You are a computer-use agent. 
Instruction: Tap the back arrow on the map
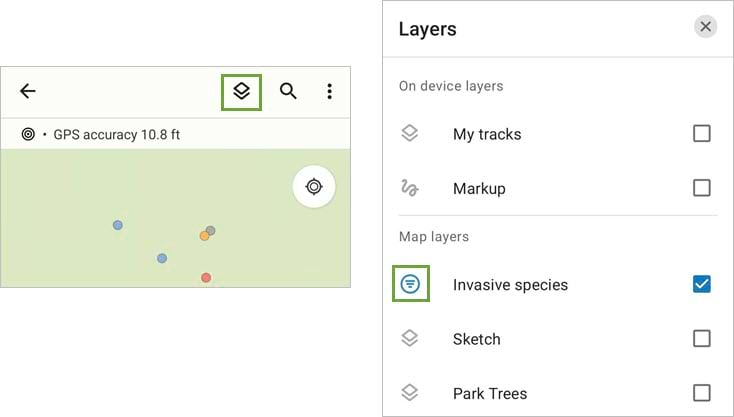[28, 92]
